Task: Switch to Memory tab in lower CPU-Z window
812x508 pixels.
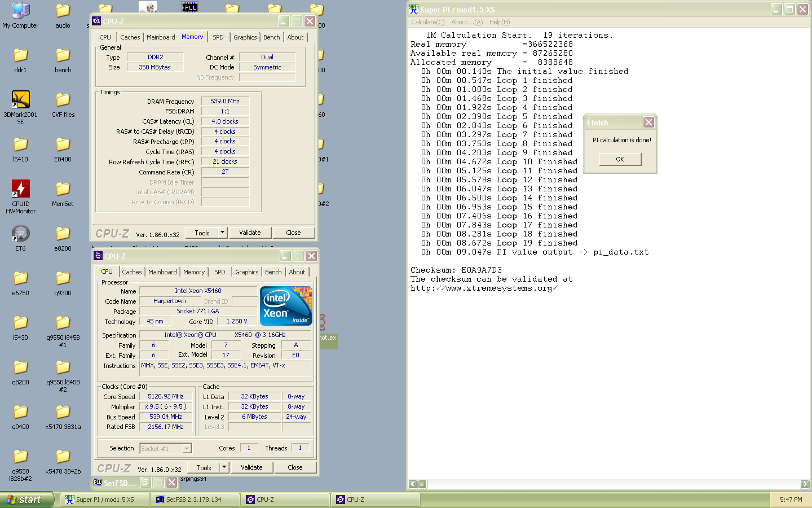Action: coord(194,272)
